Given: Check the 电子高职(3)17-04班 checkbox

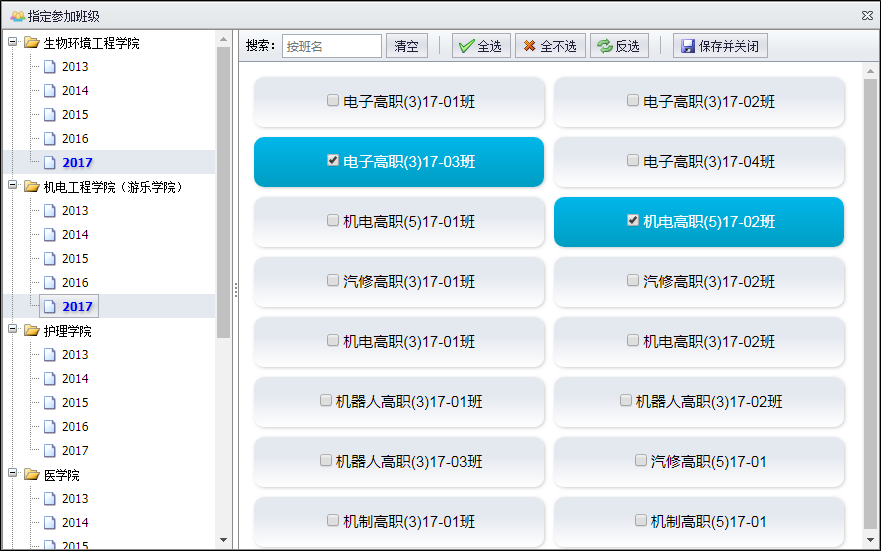Looking at the screenshot, I should pyautogui.click(x=633, y=160).
